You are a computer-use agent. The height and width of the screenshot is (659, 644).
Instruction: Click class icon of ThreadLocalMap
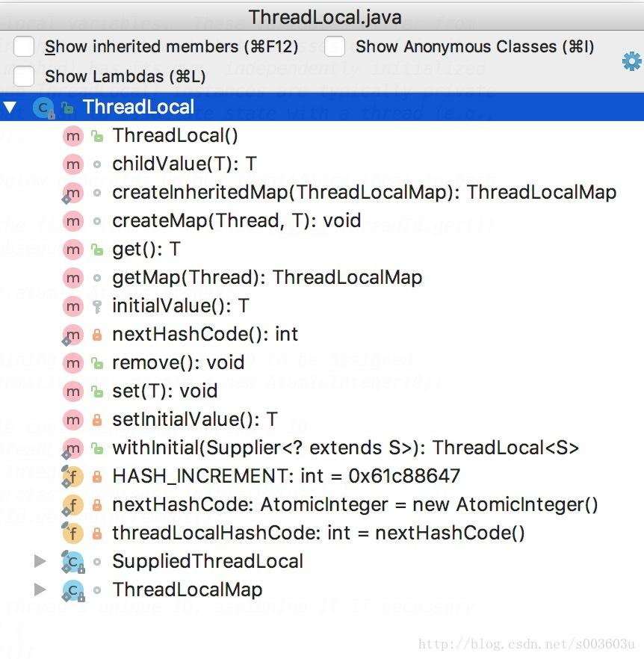click(x=73, y=590)
